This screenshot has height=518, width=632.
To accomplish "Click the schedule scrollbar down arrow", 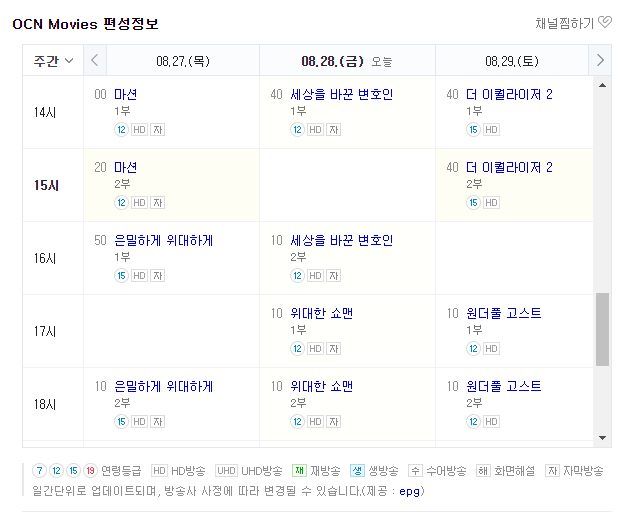I will (x=602, y=438).
